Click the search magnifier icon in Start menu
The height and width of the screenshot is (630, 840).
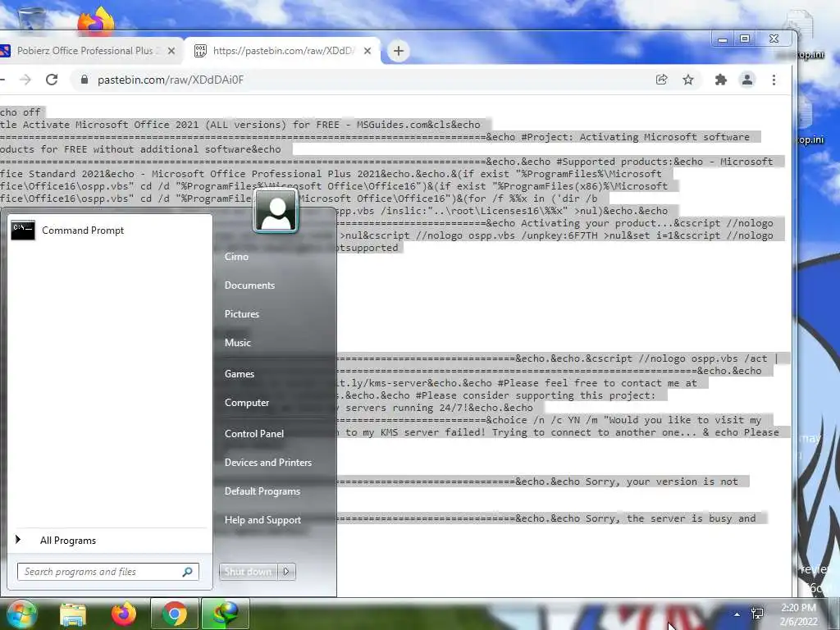[188, 572]
